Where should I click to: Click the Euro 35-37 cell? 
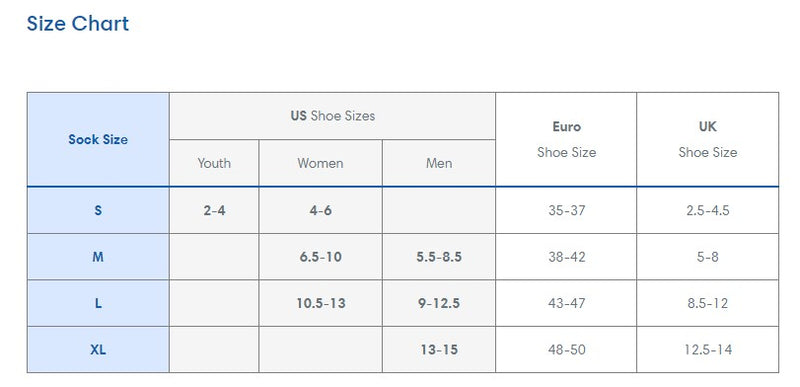point(566,210)
